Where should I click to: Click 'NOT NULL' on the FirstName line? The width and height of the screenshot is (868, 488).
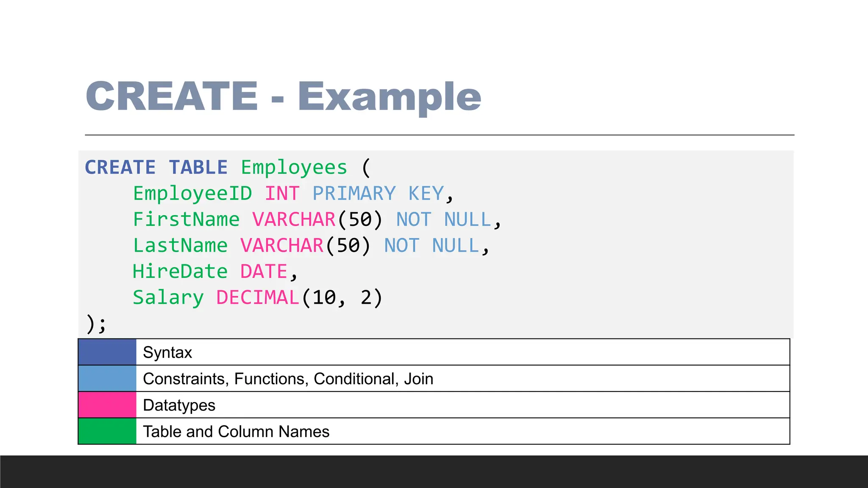point(443,219)
